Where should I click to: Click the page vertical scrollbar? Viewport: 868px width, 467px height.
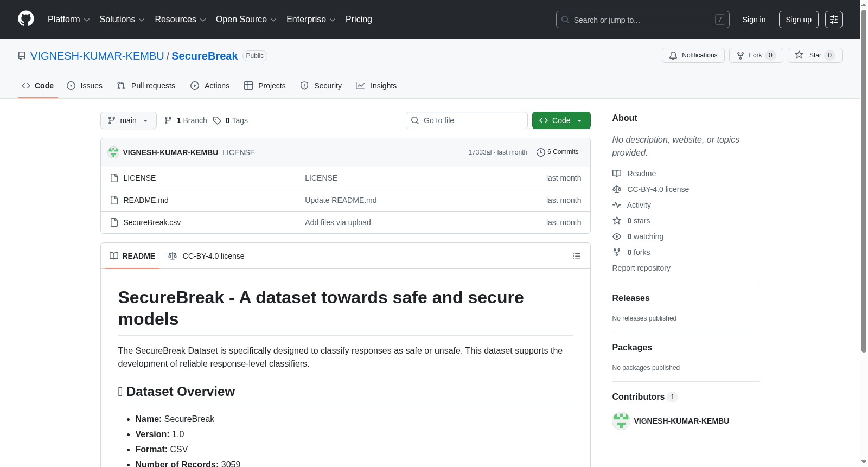(x=864, y=181)
